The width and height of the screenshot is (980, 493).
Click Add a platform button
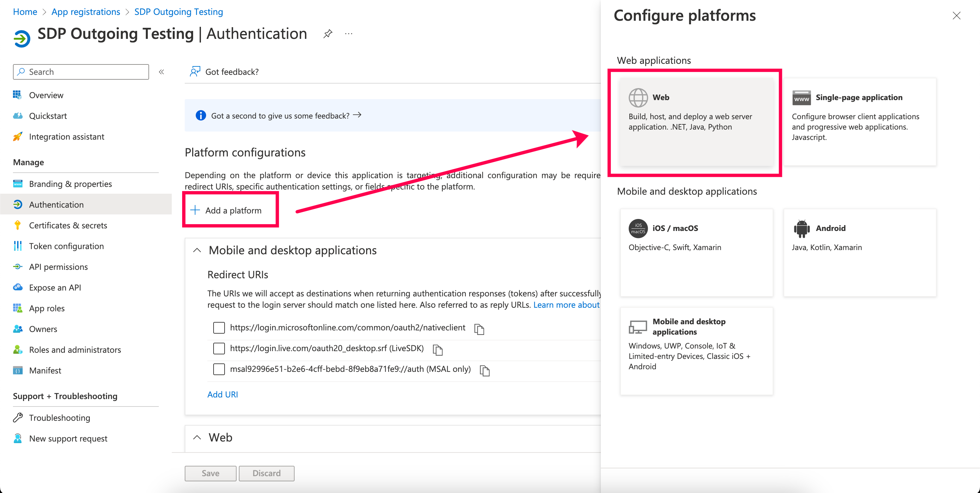227,210
